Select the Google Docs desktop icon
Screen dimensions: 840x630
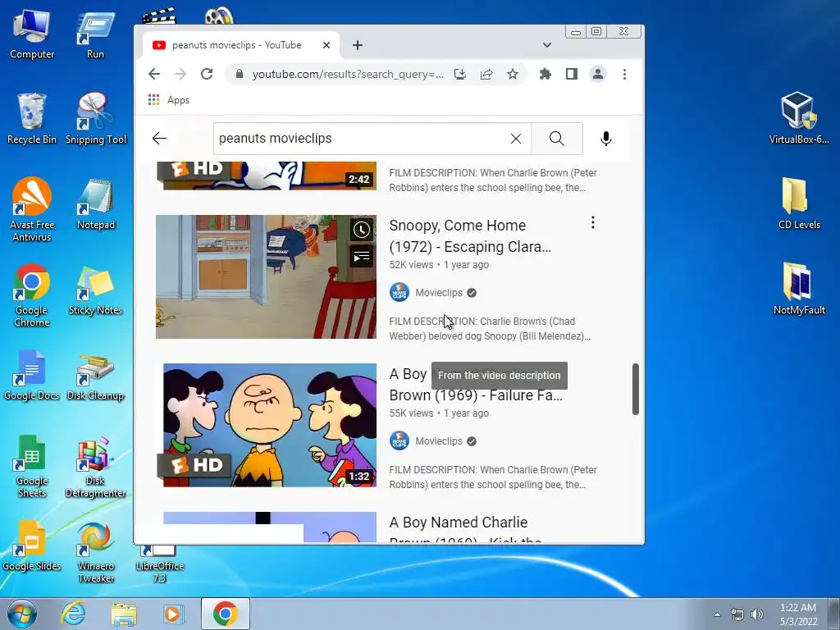coord(32,375)
